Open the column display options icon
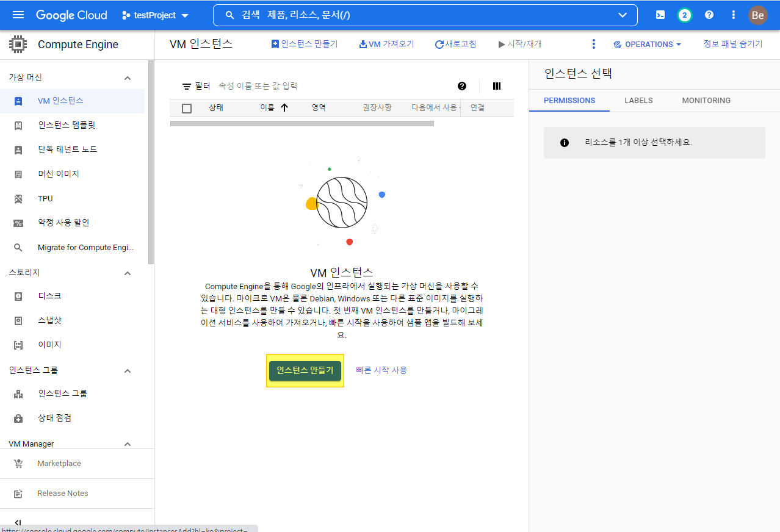The image size is (780, 532). (497, 86)
